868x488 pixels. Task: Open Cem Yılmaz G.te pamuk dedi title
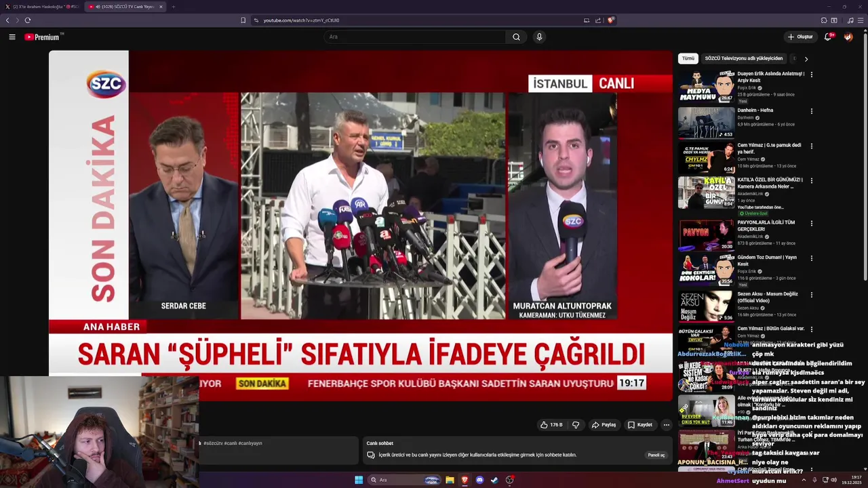[769, 148]
